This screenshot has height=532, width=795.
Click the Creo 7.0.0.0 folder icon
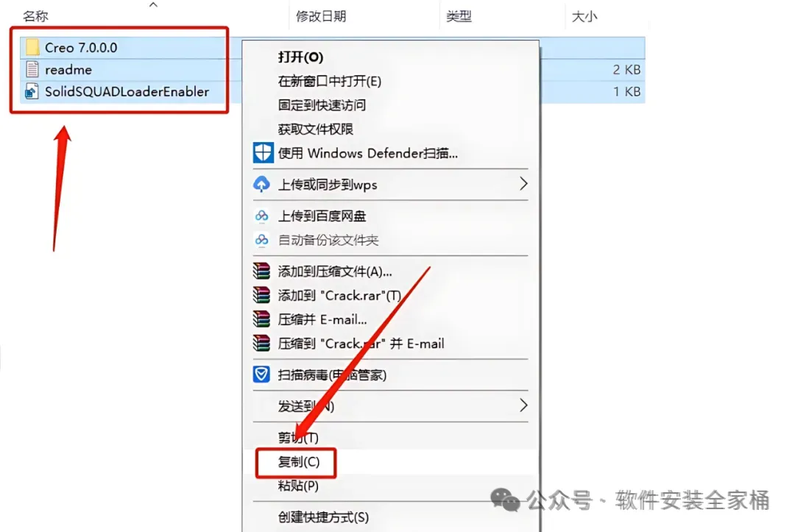(x=32, y=47)
